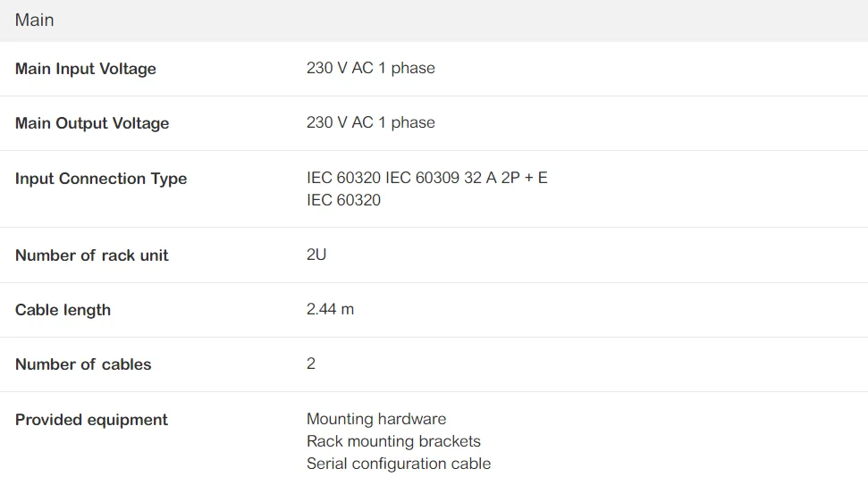Select the 2U rack unit value

(316, 255)
